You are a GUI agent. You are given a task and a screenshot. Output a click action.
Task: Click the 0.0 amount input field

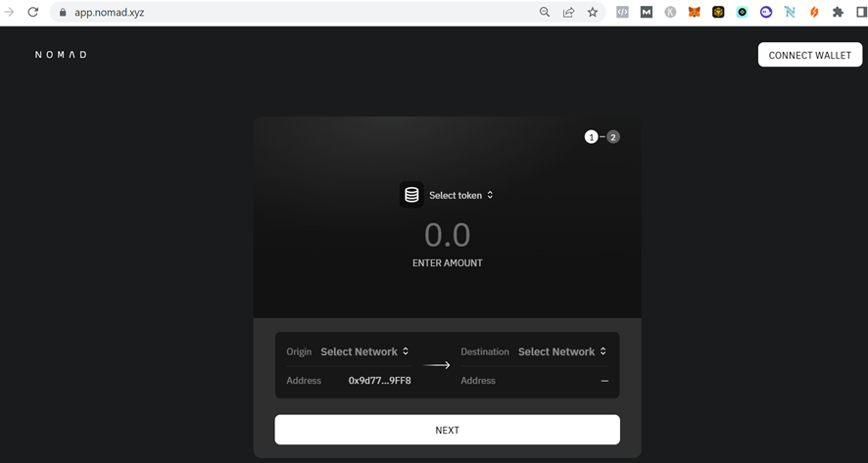coord(448,235)
